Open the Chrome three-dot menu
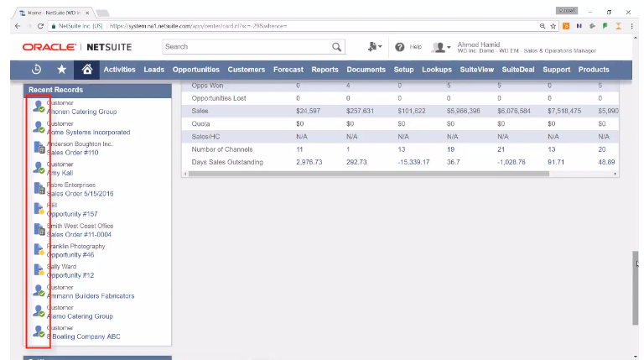This screenshot has width=644, height=360. click(x=631, y=26)
